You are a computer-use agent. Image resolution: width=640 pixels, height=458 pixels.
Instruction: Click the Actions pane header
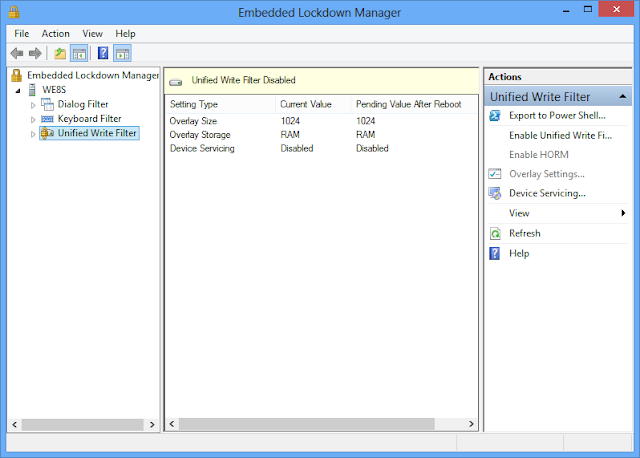click(558, 77)
